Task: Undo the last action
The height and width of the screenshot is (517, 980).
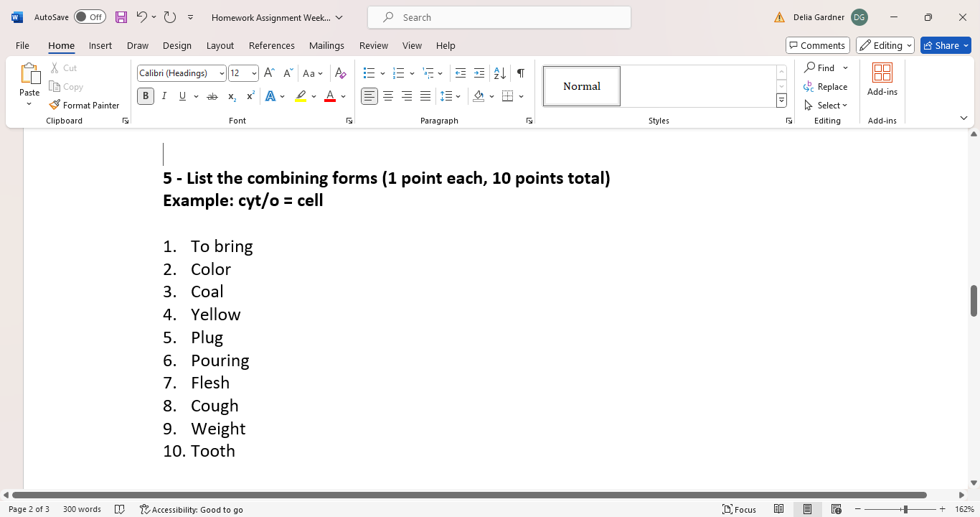Action: [141, 17]
